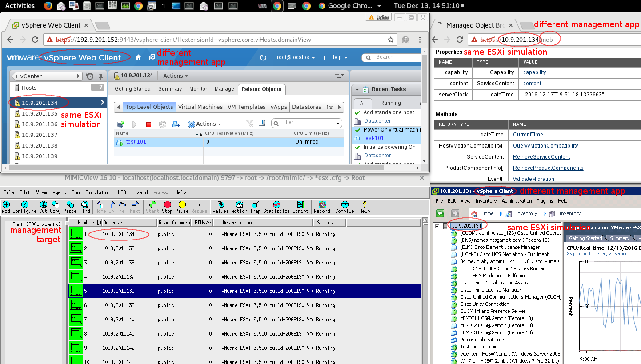This screenshot has height=364, width=641.
Task: Click the migrate VM icon beside Actions
Action: point(176,124)
